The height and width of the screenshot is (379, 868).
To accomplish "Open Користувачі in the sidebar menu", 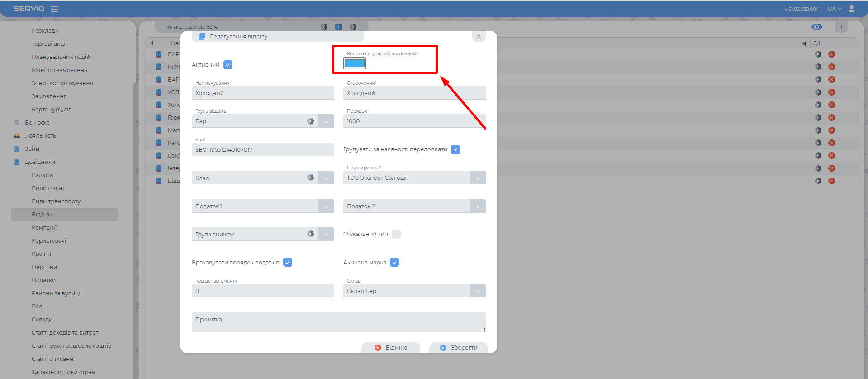I will (x=49, y=241).
